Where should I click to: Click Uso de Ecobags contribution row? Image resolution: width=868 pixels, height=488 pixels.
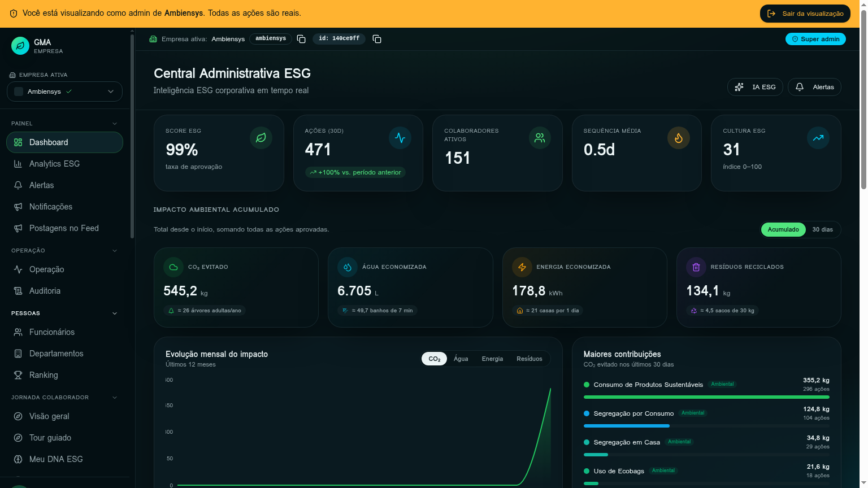(x=706, y=475)
